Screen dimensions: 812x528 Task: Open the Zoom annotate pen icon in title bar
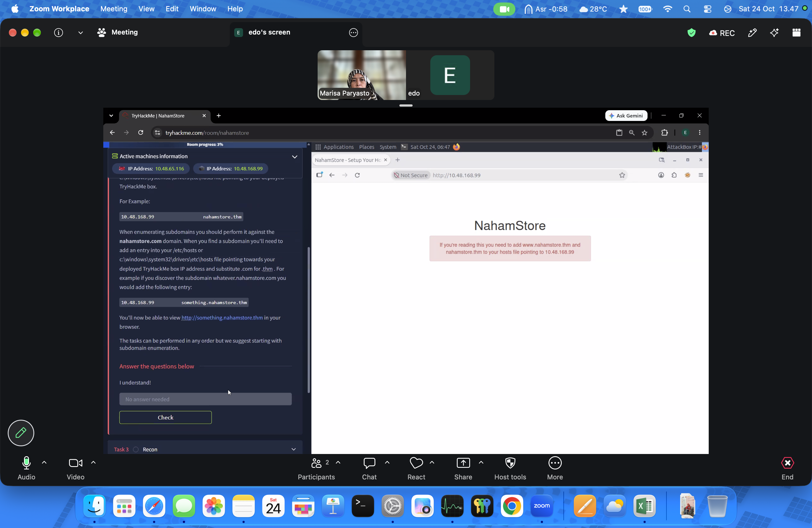(752, 33)
